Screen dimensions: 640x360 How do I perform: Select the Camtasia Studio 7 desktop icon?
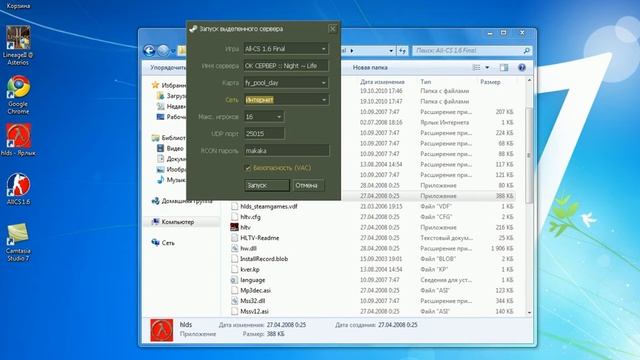coord(18,242)
